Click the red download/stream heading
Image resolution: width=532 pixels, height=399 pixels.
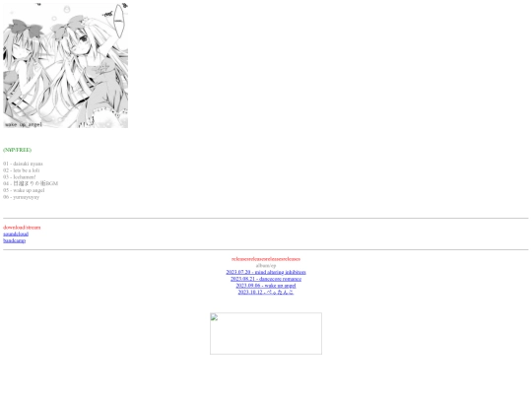coord(22,228)
